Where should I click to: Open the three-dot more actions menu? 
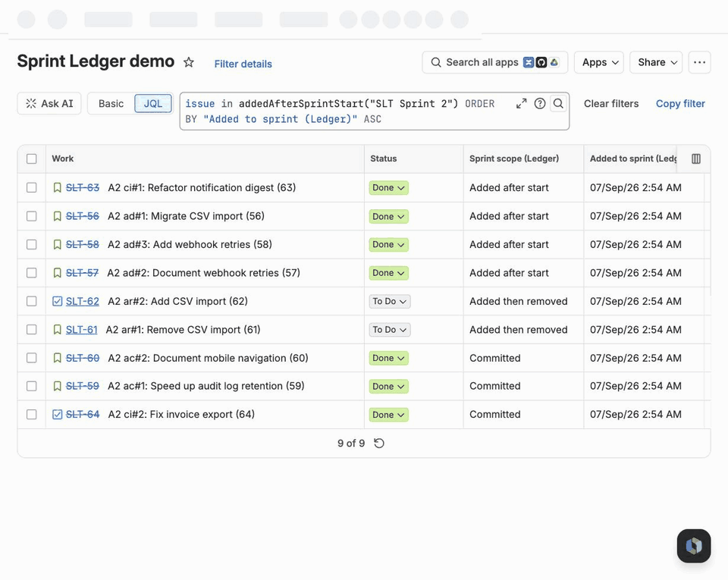[699, 62]
